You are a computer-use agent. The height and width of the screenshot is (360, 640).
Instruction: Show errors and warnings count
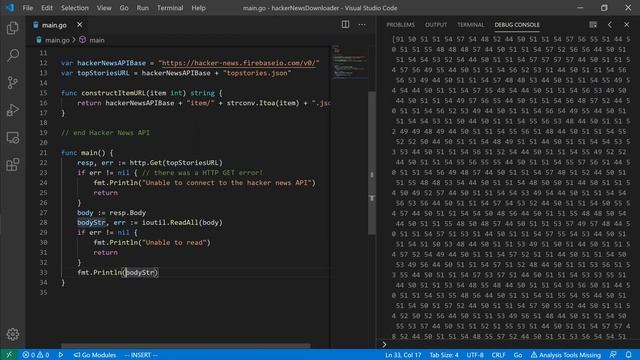pyautogui.click(x=36, y=355)
